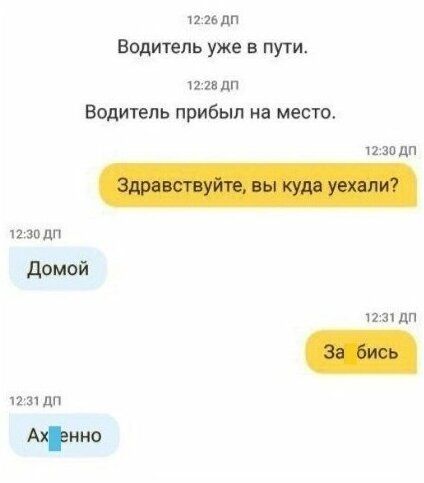The image size is (424, 483).
Task: Click the 12:26 ДП timestamp
Action: [213, 21]
